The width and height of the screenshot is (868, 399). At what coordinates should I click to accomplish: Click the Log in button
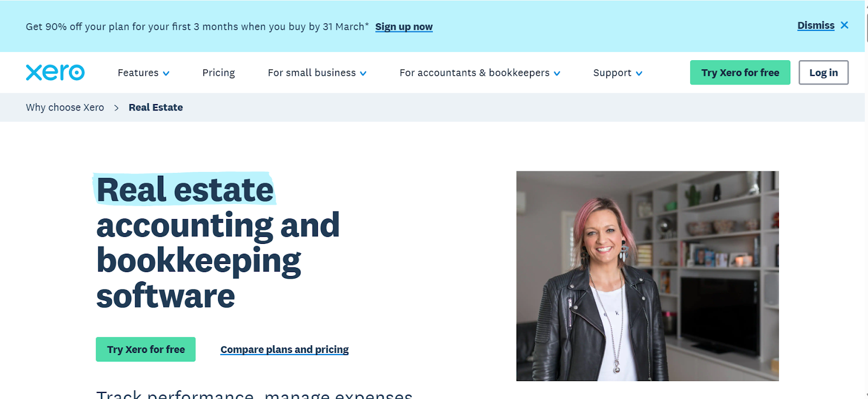pos(824,73)
